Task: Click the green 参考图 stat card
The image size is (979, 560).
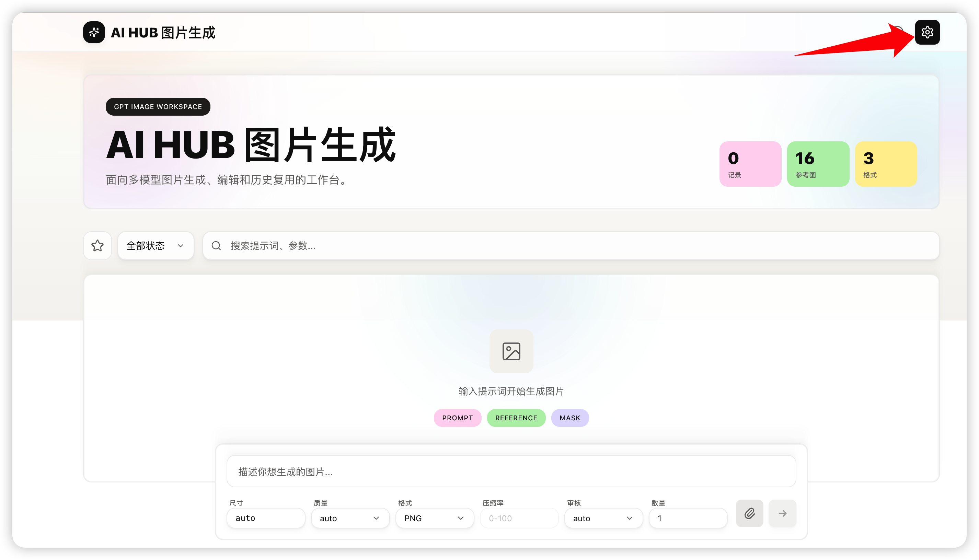Action: coord(818,164)
